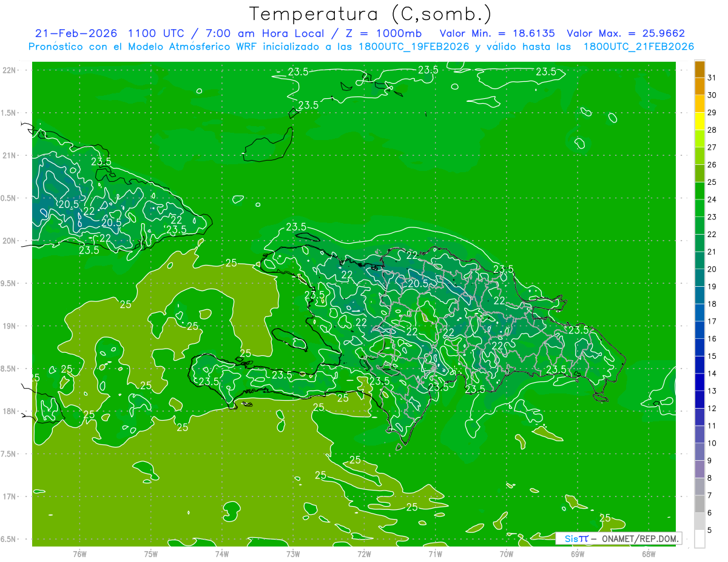728x562 pixels.
Task: Click the 73W longitude axis label
Action: [x=293, y=554]
